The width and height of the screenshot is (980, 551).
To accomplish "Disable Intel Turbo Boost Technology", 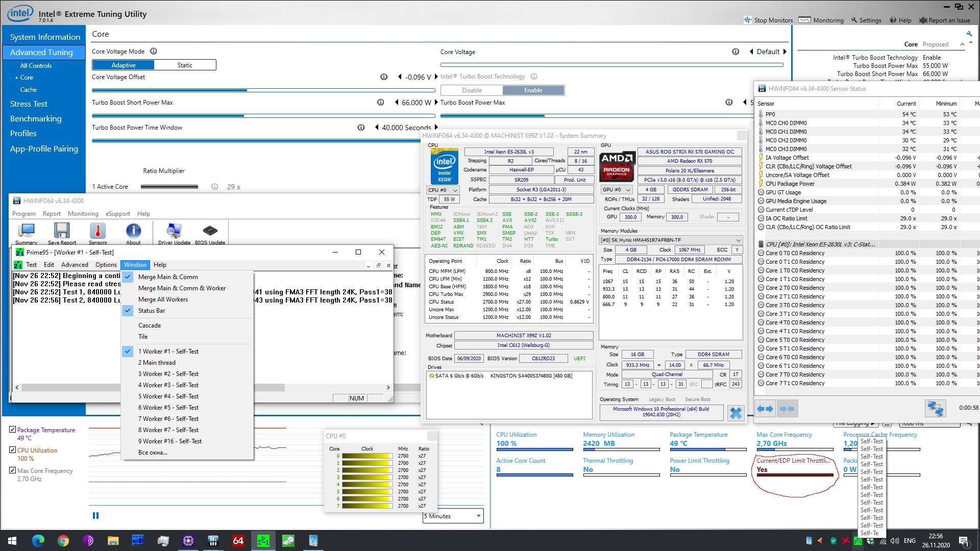I will coord(472,90).
